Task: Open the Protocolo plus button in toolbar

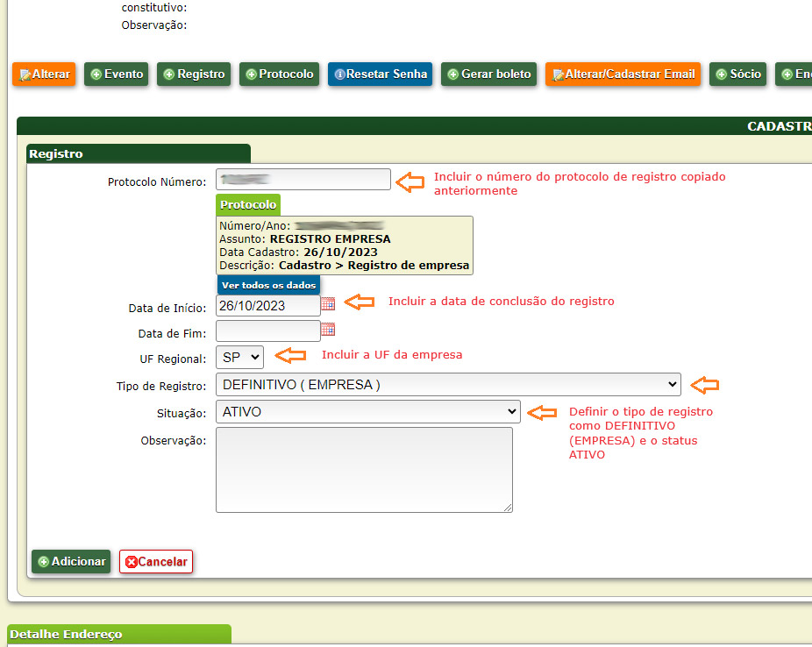Action: click(x=279, y=75)
